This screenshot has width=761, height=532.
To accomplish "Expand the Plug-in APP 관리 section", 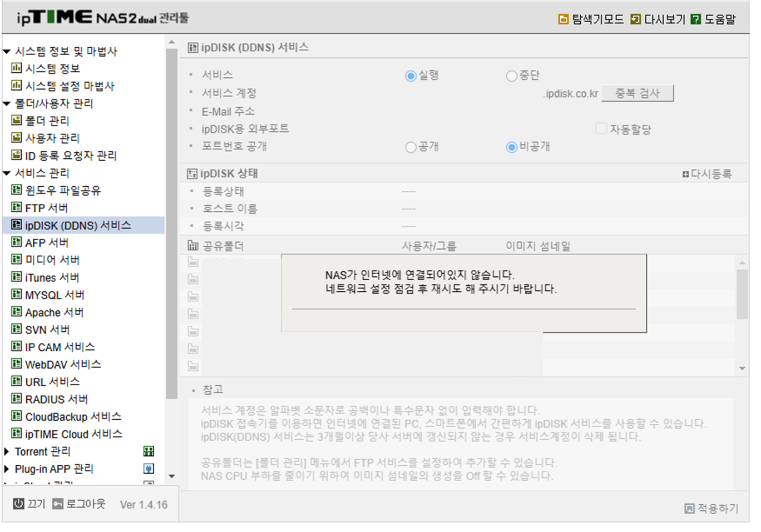I will point(7,469).
